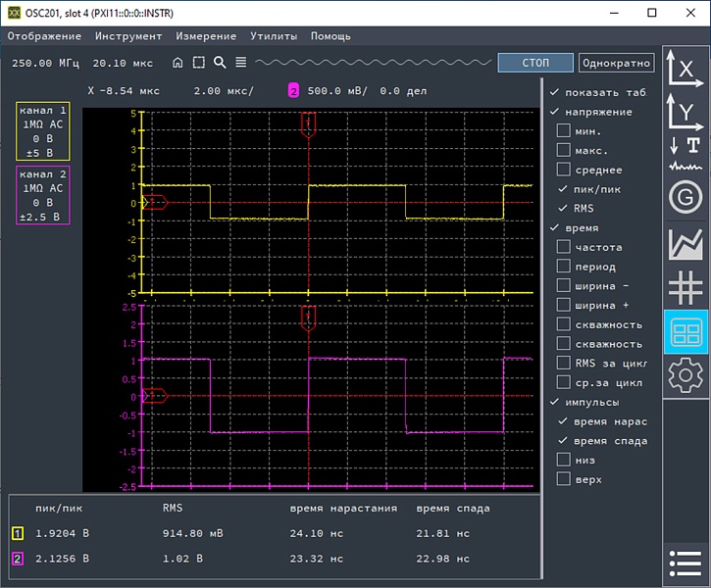711x588 pixels.
Task: Open the X-axis horizontal settings panel
Action: click(686, 68)
